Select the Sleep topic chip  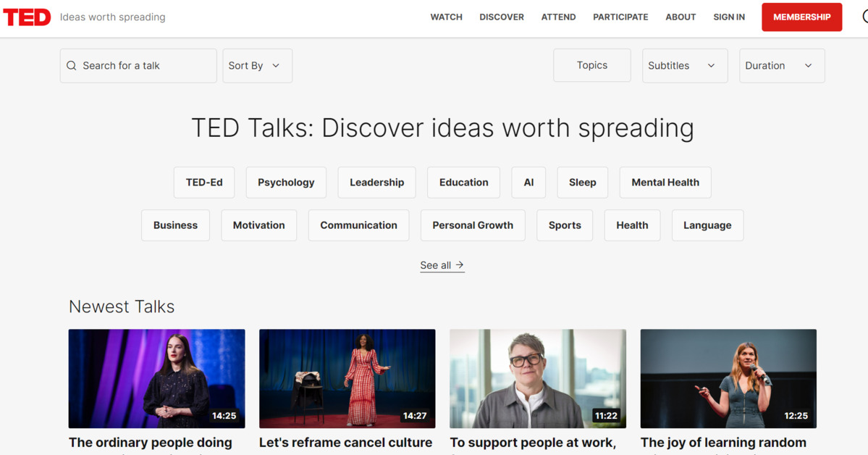click(582, 183)
